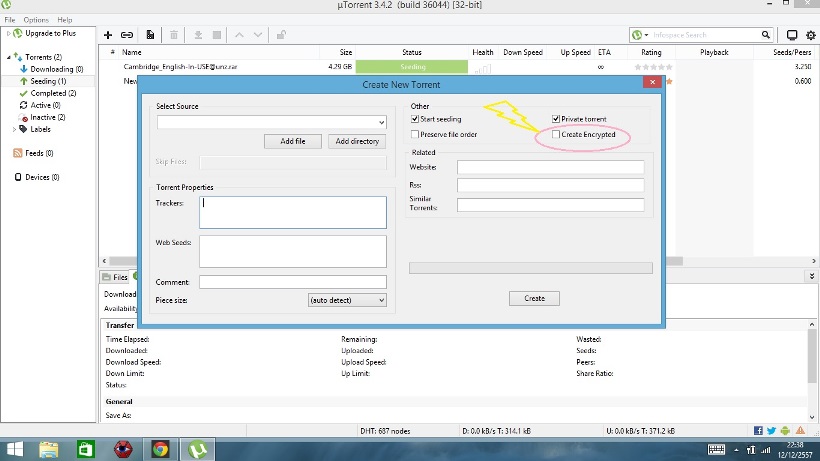Viewport: 820px width, 461px height.
Task: Open the Twitter icon in status bar
Action: [773, 431]
